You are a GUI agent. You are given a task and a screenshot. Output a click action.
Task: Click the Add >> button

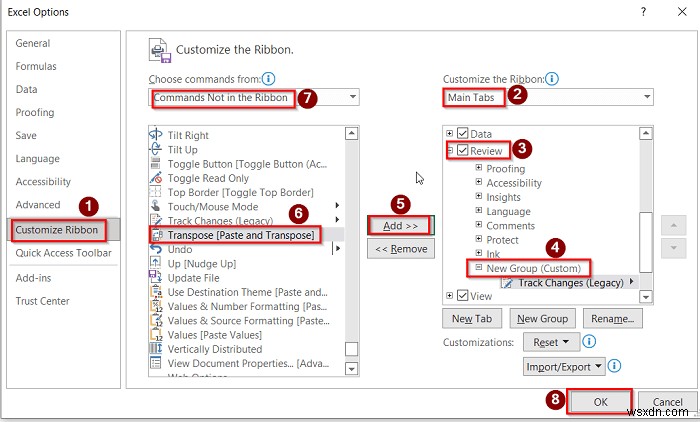400,226
